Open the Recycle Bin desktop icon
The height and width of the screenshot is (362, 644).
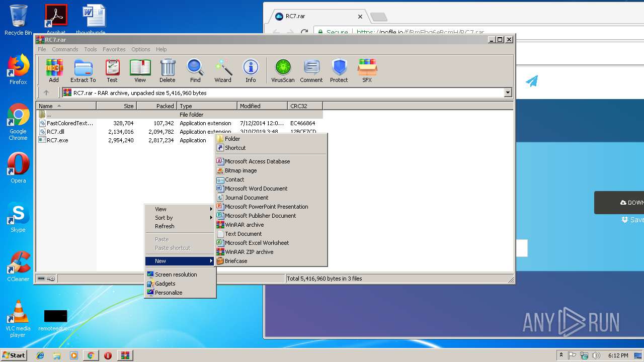click(18, 20)
